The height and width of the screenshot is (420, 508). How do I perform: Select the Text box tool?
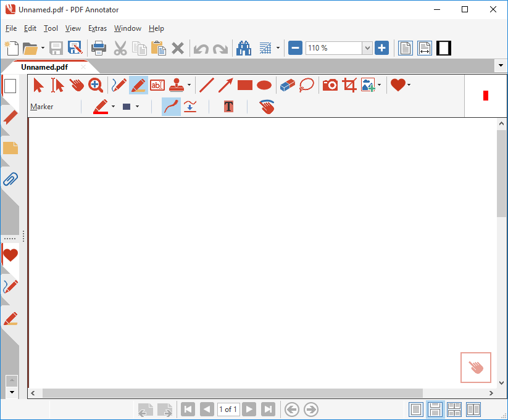point(157,85)
